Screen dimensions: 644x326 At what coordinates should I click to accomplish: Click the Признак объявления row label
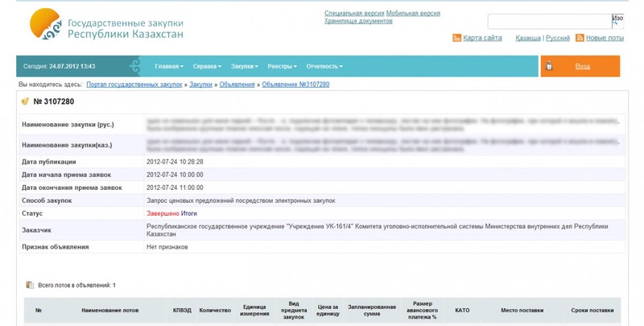(x=56, y=247)
